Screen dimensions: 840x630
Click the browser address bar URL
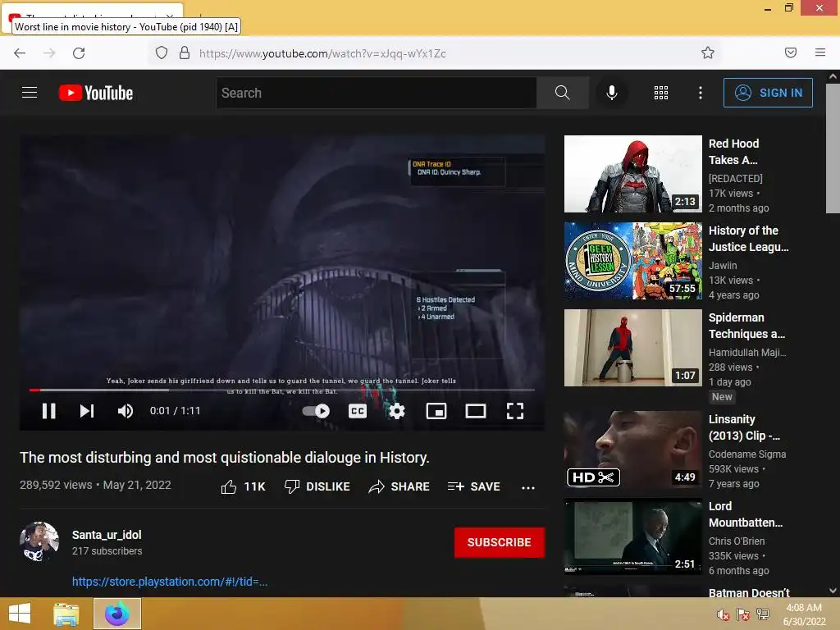click(322, 53)
